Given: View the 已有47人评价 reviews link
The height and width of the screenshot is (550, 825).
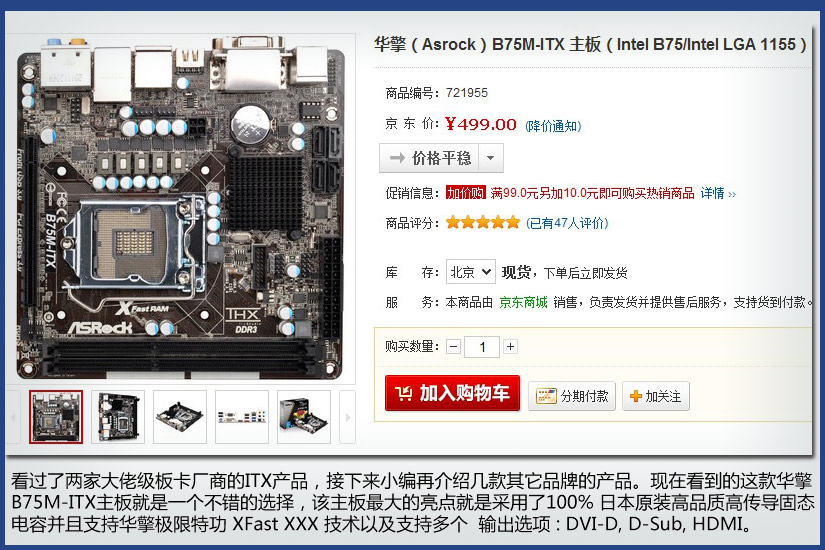Looking at the screenshot, I should 567,223.
